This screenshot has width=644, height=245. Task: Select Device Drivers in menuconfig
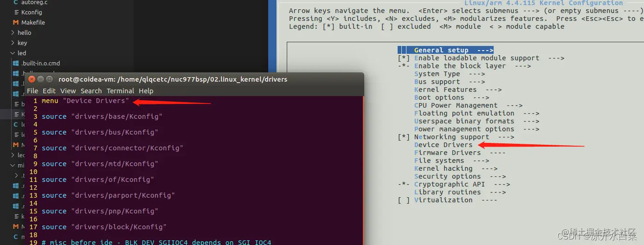pyautogui.click(x=443, y=145)
